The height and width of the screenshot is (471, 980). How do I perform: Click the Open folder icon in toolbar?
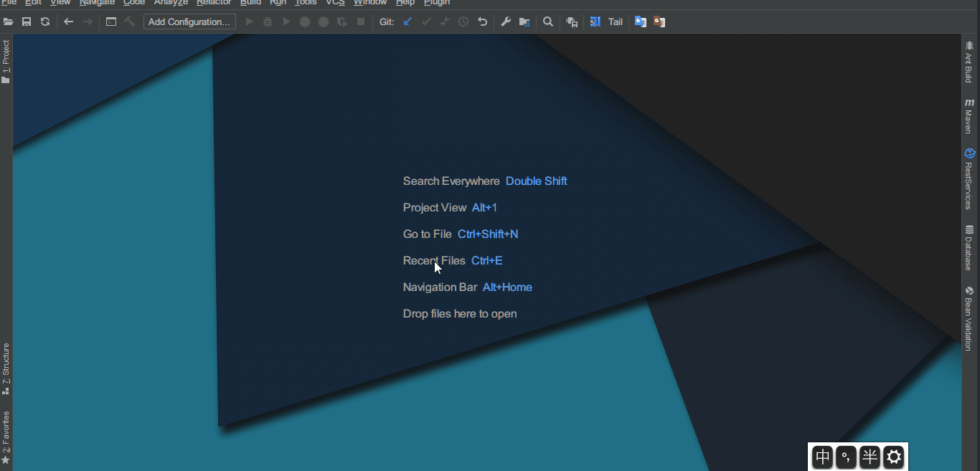[x=9, y=22]
